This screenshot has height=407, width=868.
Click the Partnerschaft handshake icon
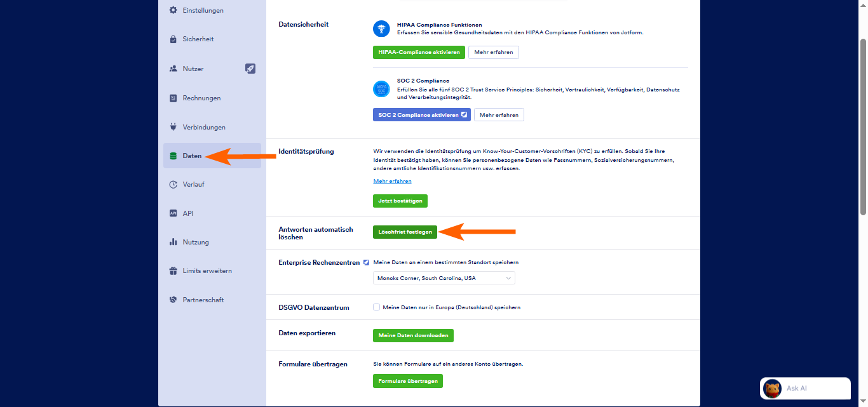tap(173, 300)
